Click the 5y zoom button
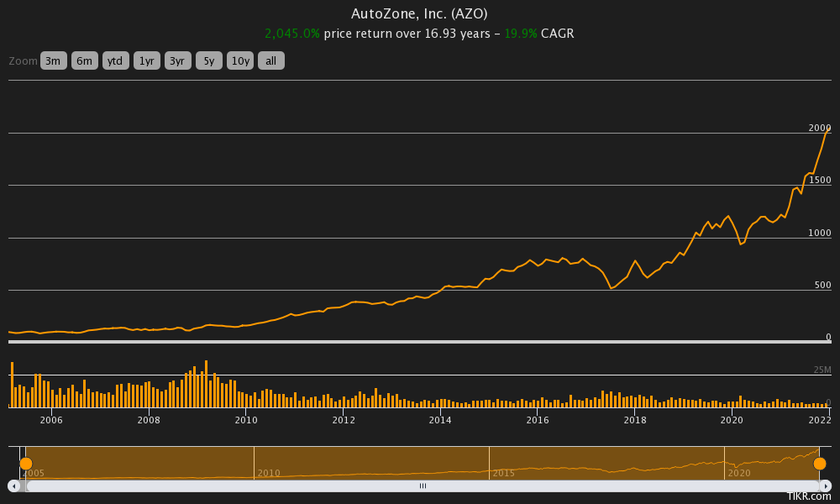The height and width of the screenshot is (504, 840). (x=209, y=61)
